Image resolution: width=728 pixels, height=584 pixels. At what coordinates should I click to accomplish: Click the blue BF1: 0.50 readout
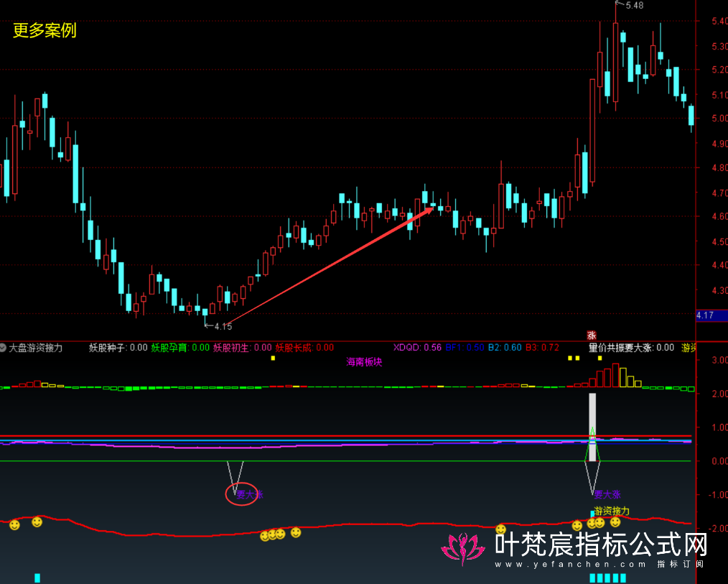[465, 348]
